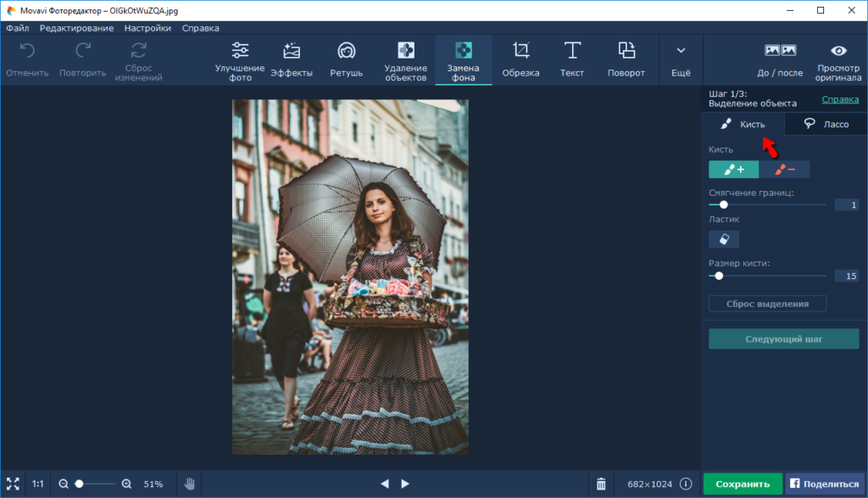Open the Файл menu
Screen dimensions: 868x498
[17, 28]
